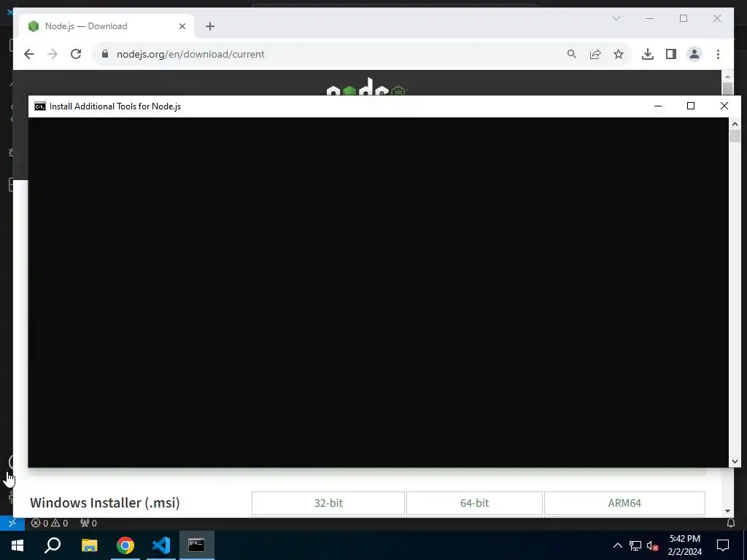Bookmark this tab with the star icon
The height and width of the screenshot is (560, 747).
click(x=619, y=54)
